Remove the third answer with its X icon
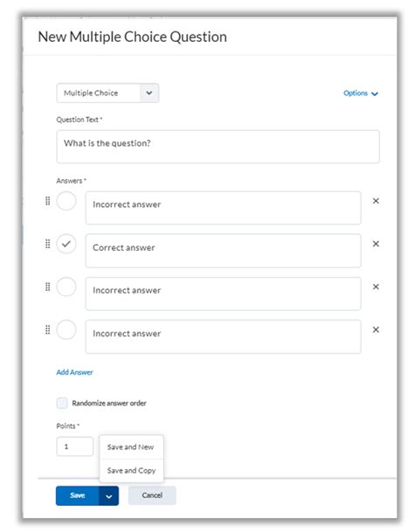 point(376,287)
